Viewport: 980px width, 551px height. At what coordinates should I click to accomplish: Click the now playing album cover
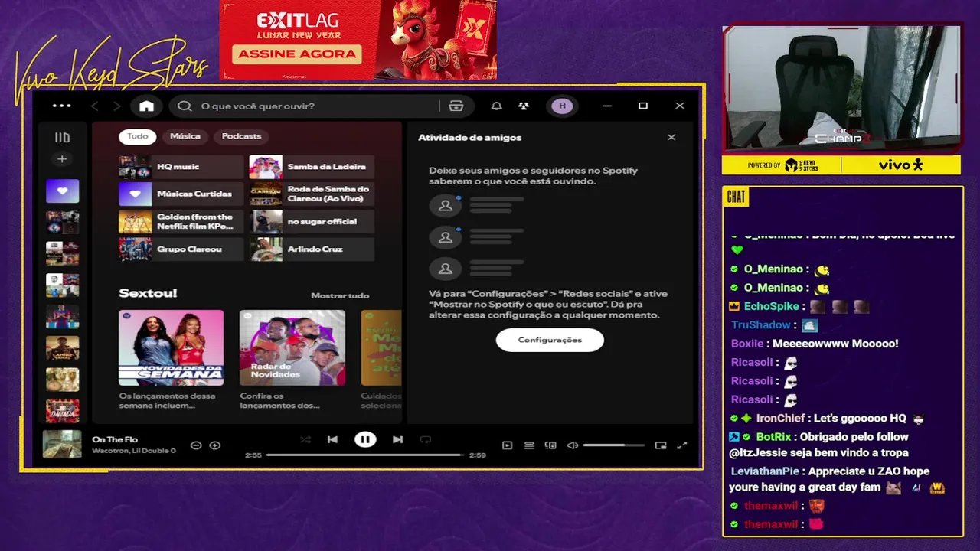[x=62, y=445]
